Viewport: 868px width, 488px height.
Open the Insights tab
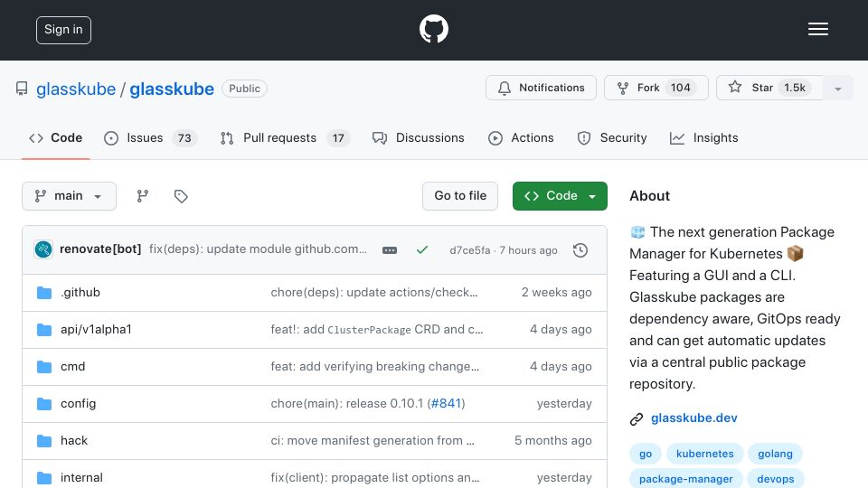[703, 137]
